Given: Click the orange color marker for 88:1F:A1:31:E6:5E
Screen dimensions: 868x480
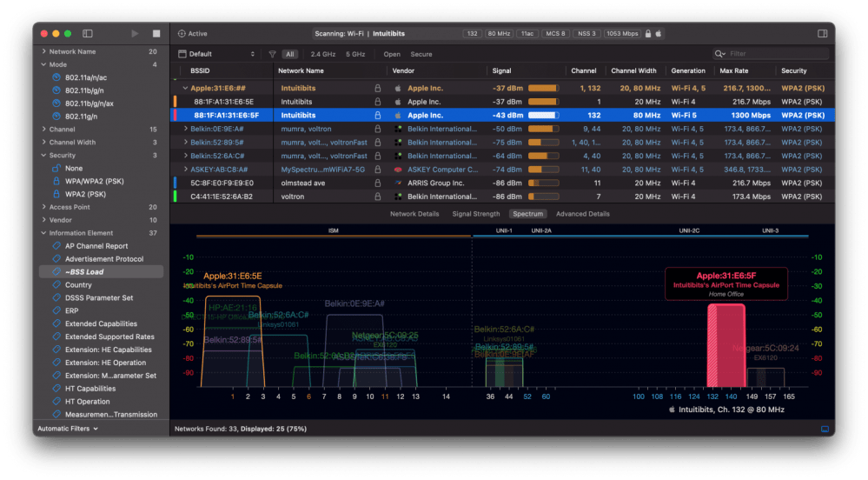Looking at the screenshot, I should [176, 102].
